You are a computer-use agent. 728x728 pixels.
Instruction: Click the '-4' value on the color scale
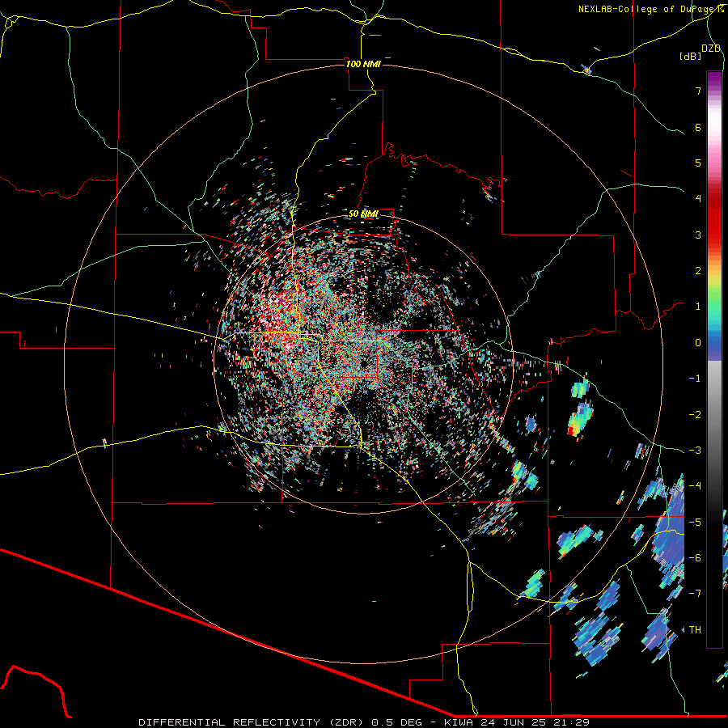pos(695,485)
